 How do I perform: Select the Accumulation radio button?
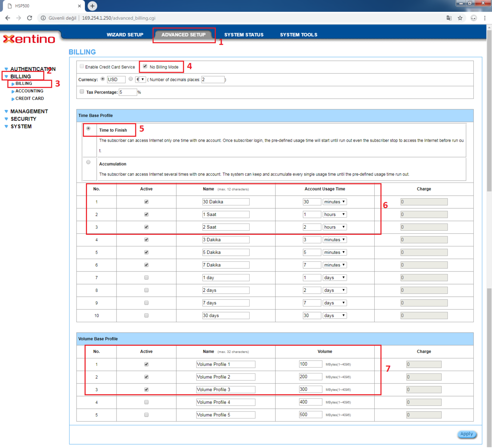[x=89, y=162]
